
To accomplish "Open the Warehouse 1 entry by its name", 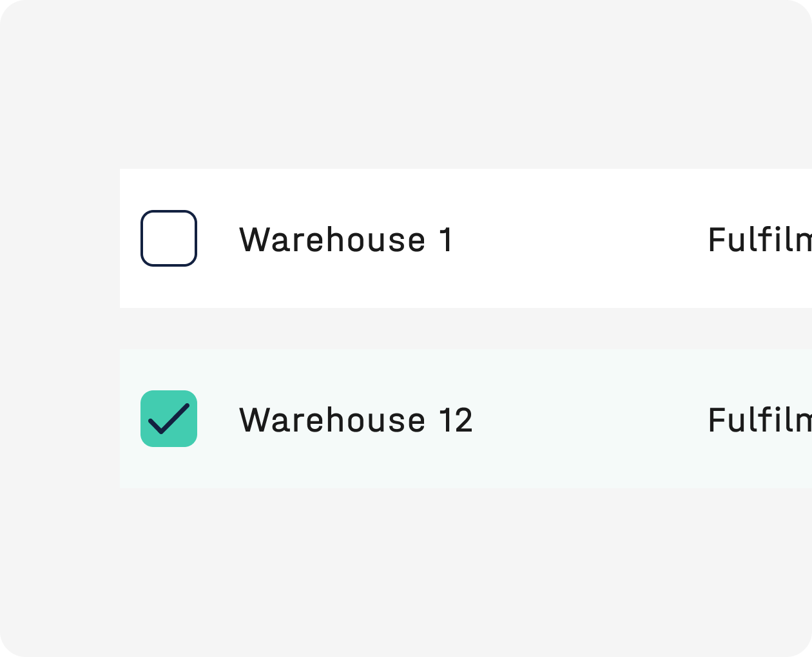I will (x=347, y=240).
